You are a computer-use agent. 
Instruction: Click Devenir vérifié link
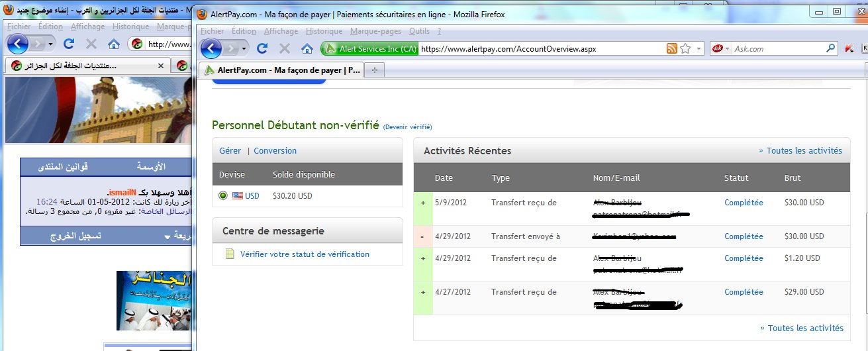click(x=407, y=126)
